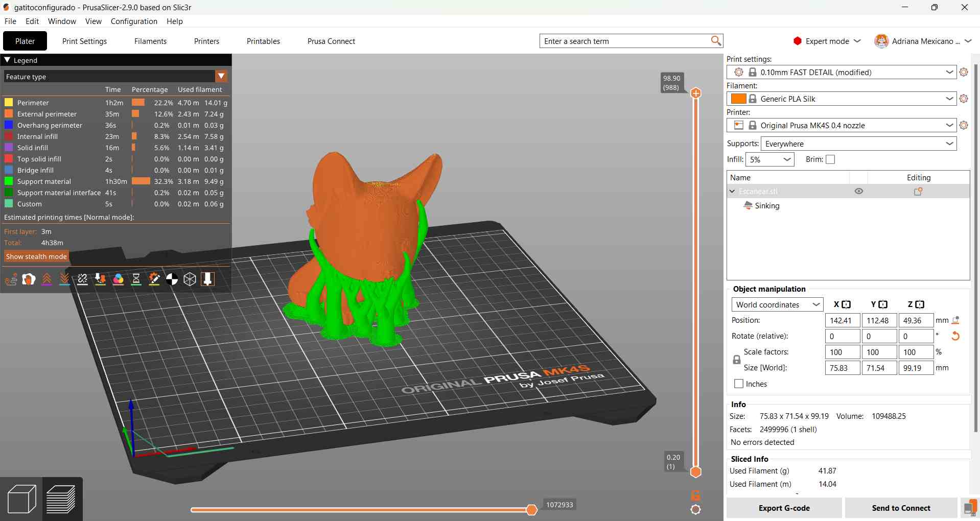Viewport: 980px width, 521px height.
Task: Mirror object along the Y axis
Action: pos(883,304)
